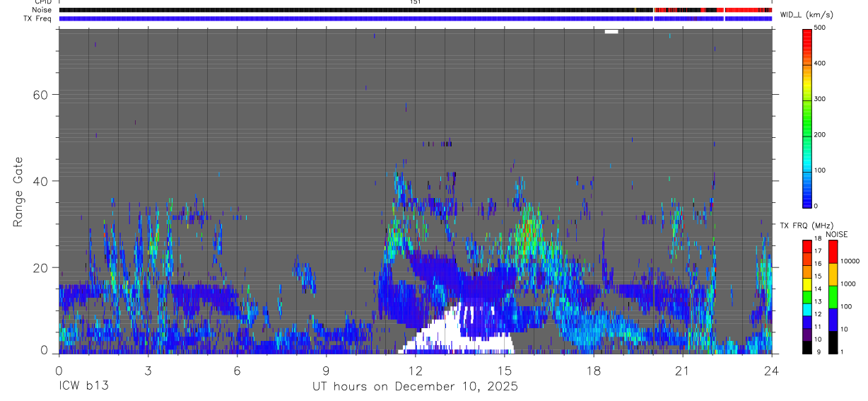The width and height of the screenshot is (868, 401).
Task: Click the 200 label on spectral width colorbar
Action: pyautogui.click(x=819, y=134)
